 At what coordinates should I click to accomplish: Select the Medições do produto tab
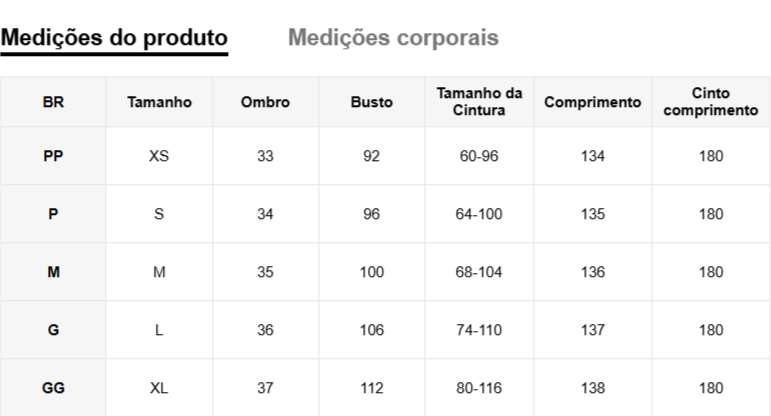[x=114, y=38]
